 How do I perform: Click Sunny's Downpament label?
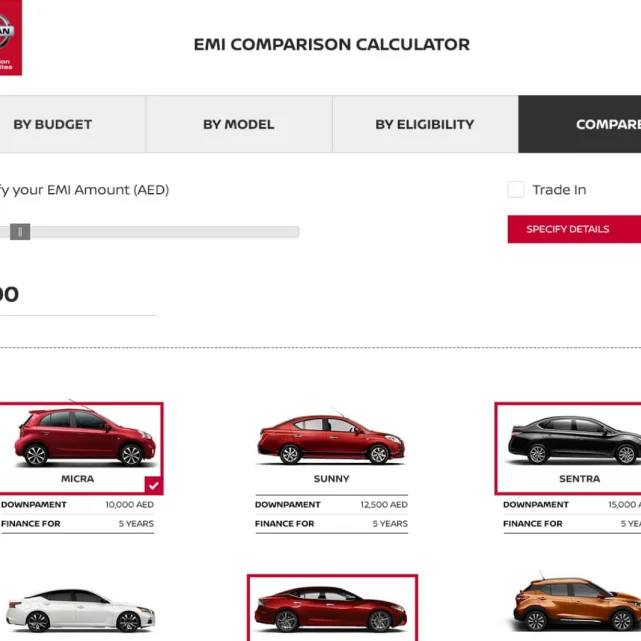(x=287, y=504)
